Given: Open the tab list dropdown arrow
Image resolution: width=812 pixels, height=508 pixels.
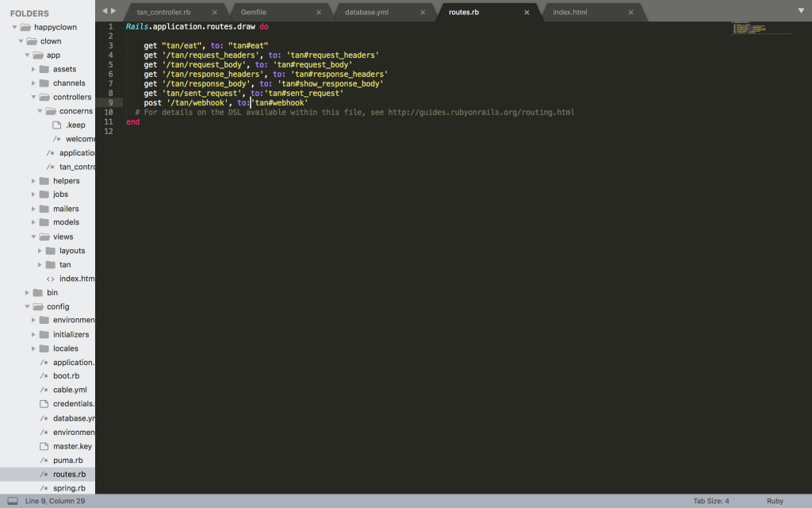Looking at the screenshot, I should pos(801,11).
